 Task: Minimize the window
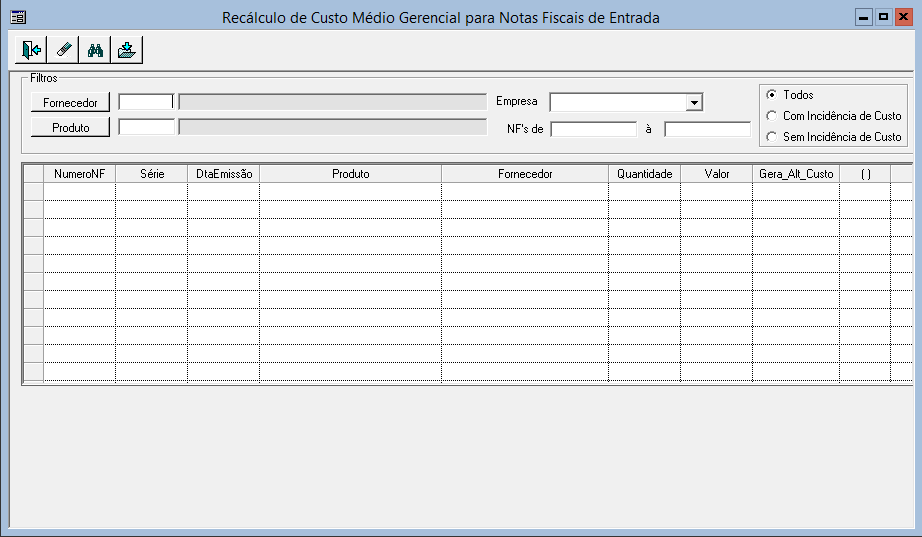(x=863, y=17)
